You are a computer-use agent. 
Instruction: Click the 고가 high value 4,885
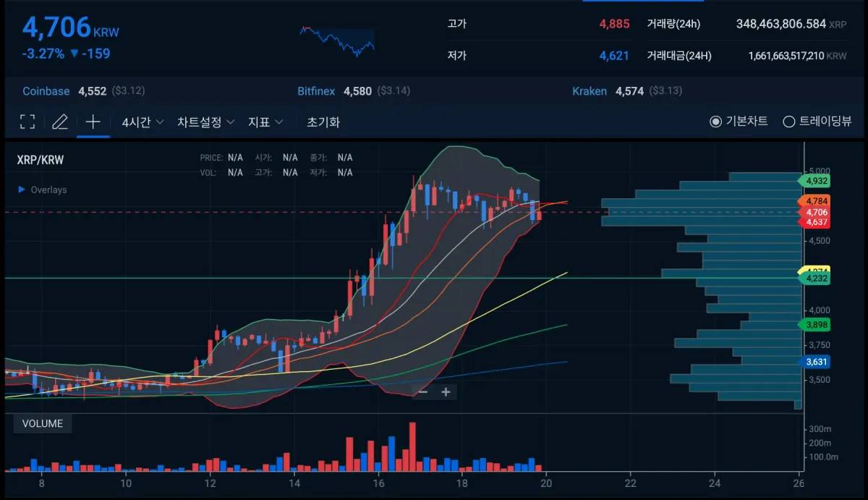point(614,24)
